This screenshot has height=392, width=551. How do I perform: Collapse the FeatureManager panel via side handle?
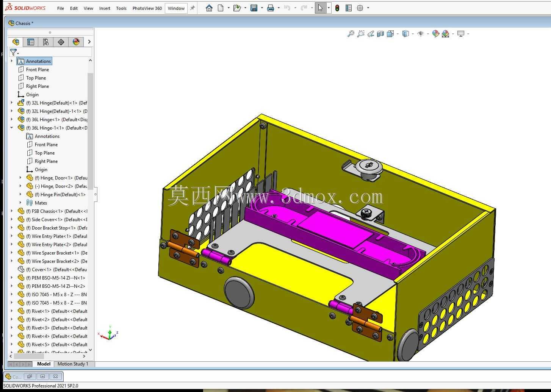95,194
